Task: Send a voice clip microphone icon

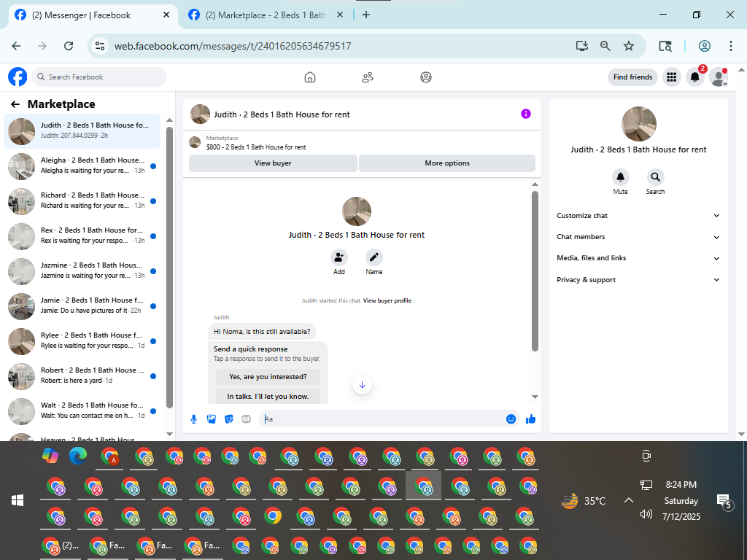Action: click(194, 419)
